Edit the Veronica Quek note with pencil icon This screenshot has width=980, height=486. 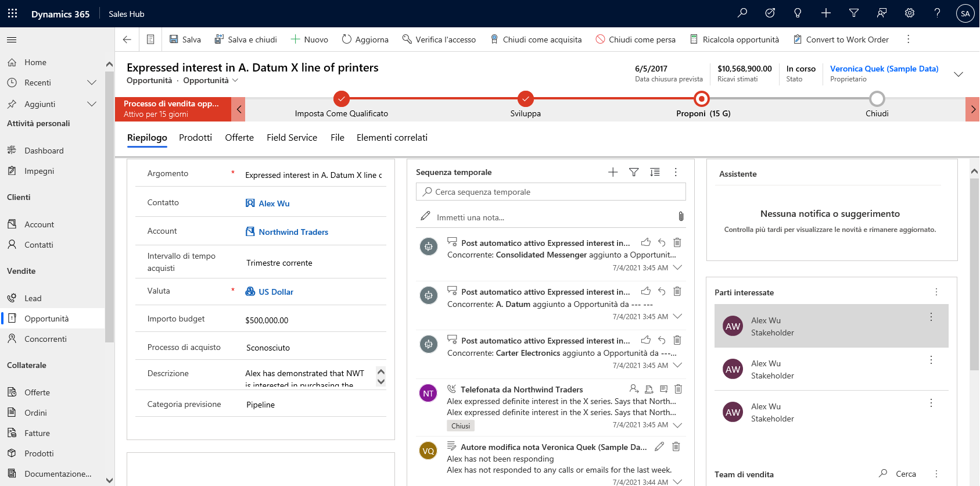tap(659, 446)
